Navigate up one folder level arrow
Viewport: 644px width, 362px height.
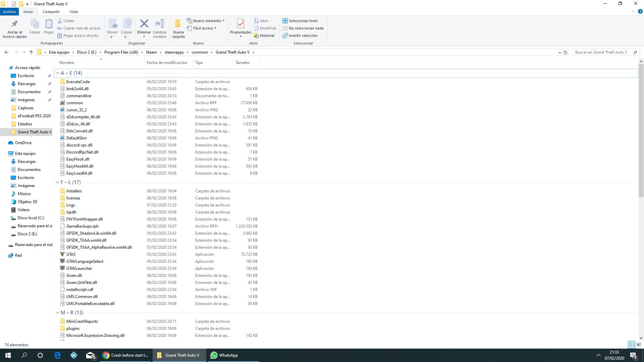click(x=31, y=52)
